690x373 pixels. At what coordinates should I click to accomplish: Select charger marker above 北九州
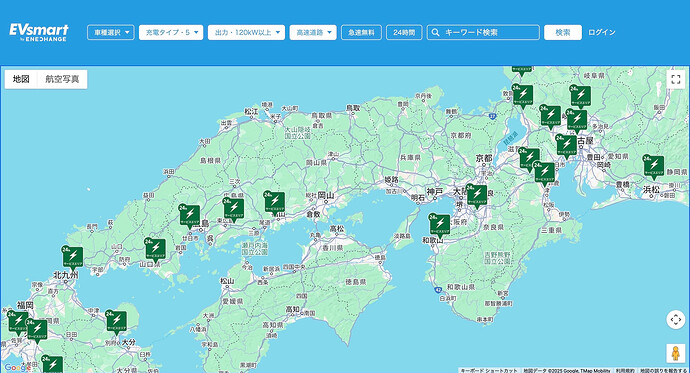[x=72, y=258]
